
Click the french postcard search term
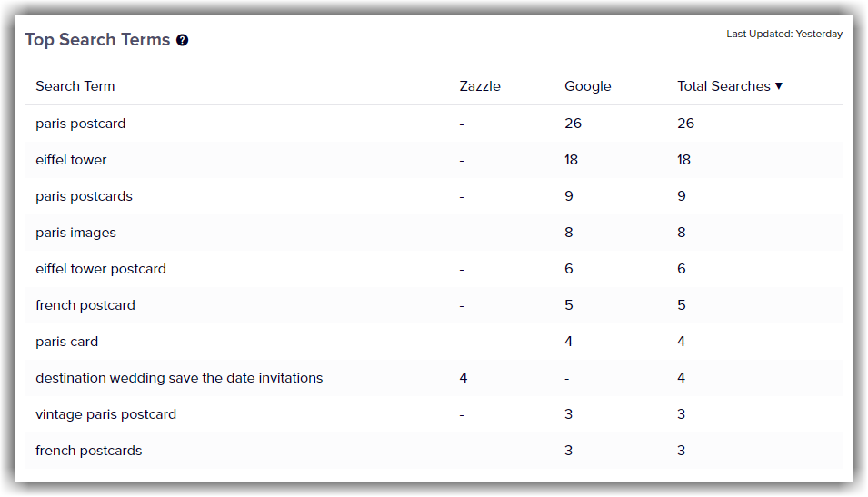point(85,305)
